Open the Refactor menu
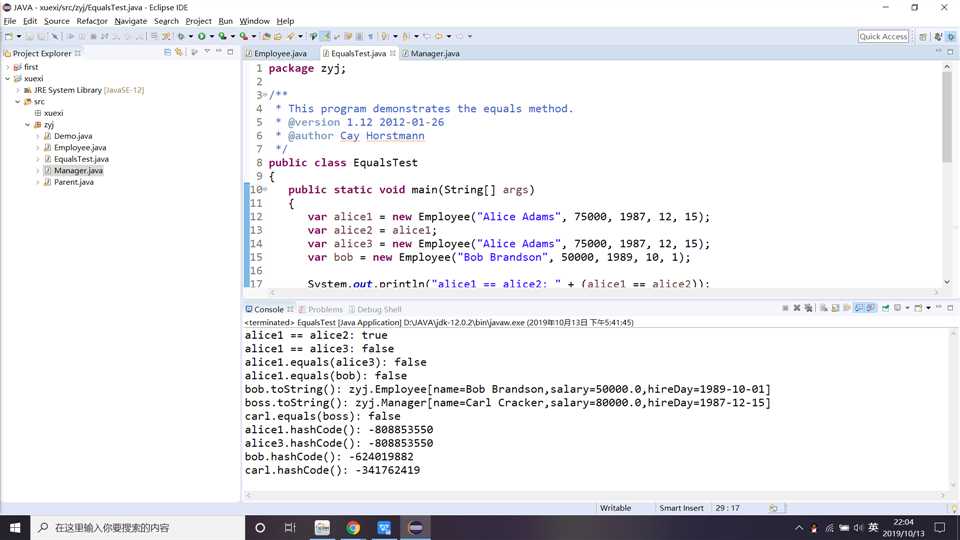Screen dimensions: 960x540 click(x=92, y=21)
